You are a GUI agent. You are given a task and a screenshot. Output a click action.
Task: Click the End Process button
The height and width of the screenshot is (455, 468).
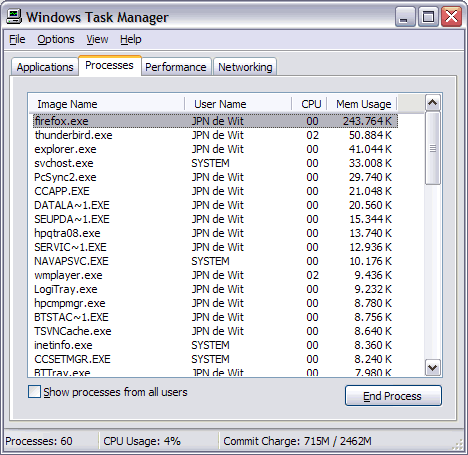pos(393,396)
